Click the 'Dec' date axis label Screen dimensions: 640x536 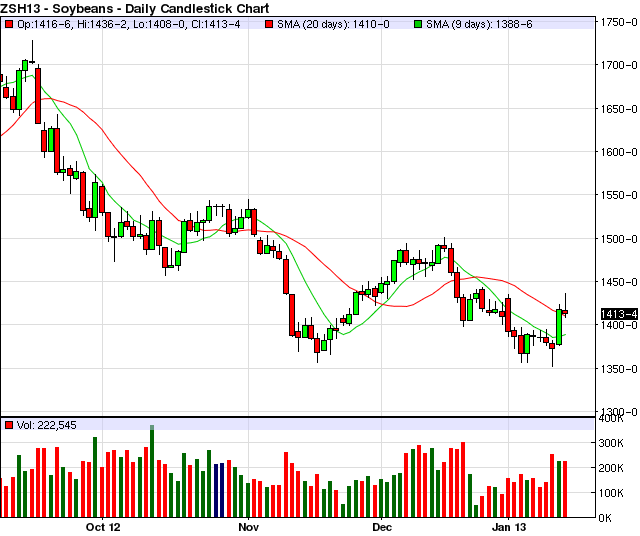382,527
